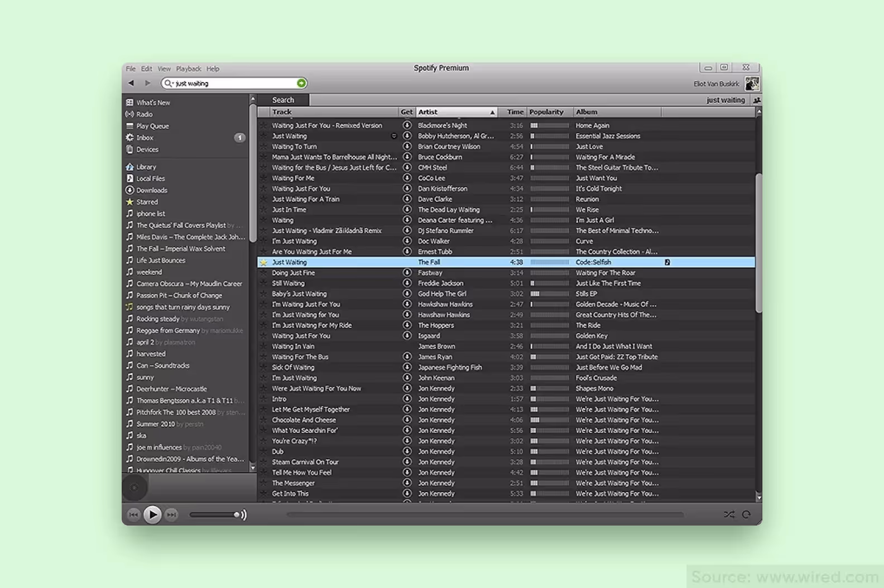Click the track list vertical scrollbar
Viewport: 884px width, 588px height.
[x=758, y=243]
